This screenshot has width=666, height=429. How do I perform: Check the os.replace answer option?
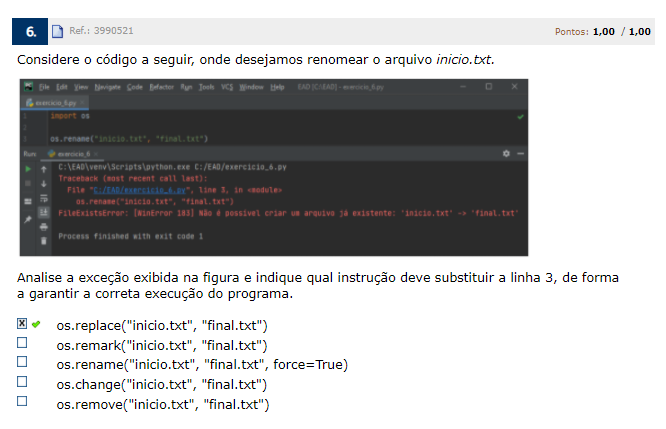[x=22, y=325]
